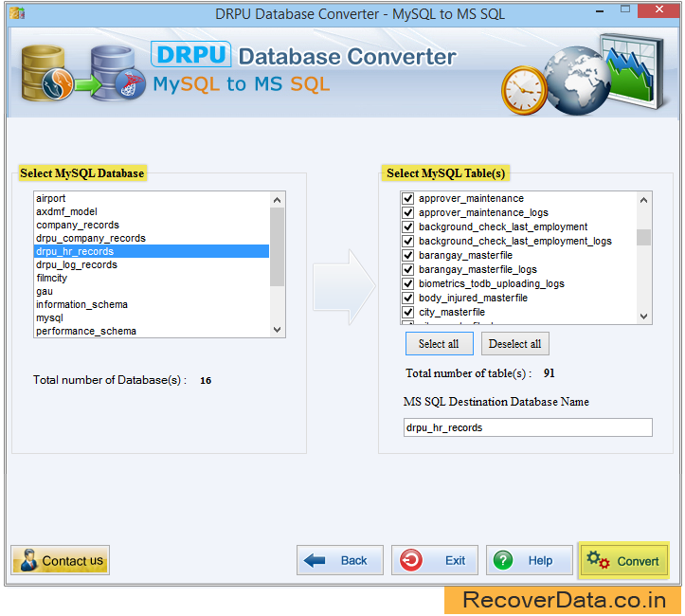Select axdmf_model database
This screenshot has height=616, width=685.
152,211
